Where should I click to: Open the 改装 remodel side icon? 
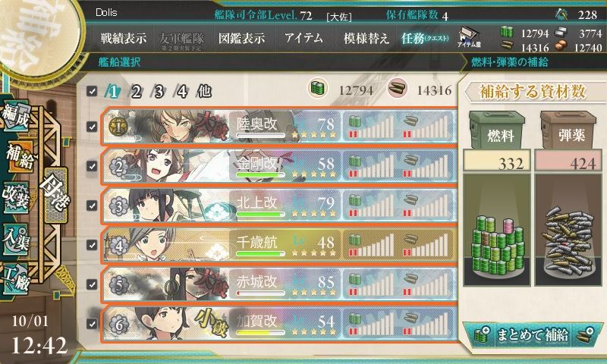(15, 197)
